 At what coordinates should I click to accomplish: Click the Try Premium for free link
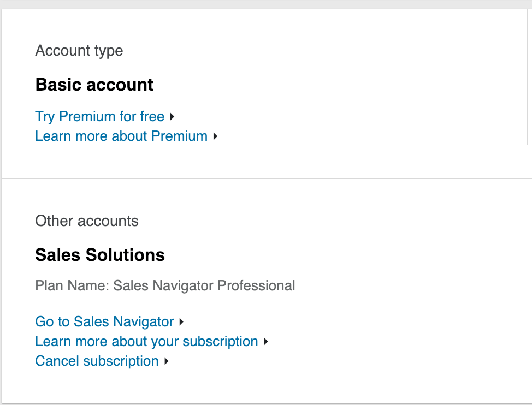click(99, 117)
